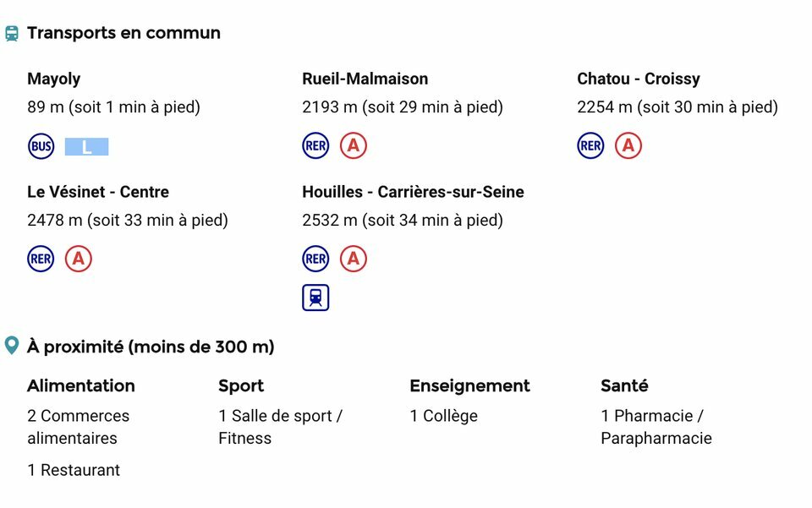Click the Enseignement category heading
The image size is (812, 508).
point(469,386)
